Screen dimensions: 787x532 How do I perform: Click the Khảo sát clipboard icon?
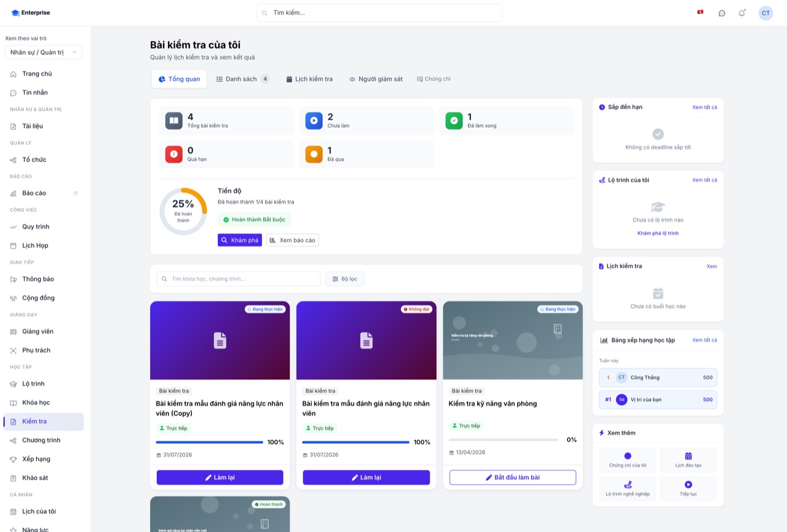[x=14, y=478]
